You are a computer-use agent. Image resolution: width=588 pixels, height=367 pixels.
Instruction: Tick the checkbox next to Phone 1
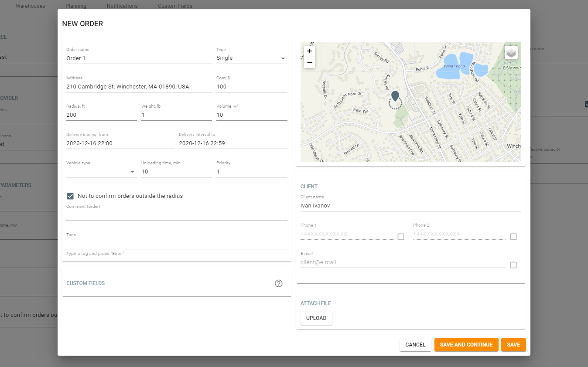point(401,237)
